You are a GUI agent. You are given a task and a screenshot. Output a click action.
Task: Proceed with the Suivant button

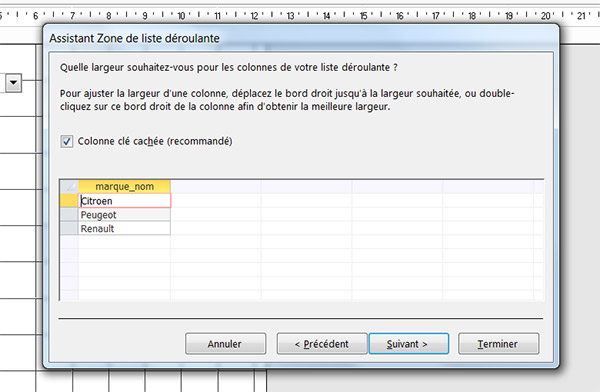pyautogui.click(x=409, y=344)
